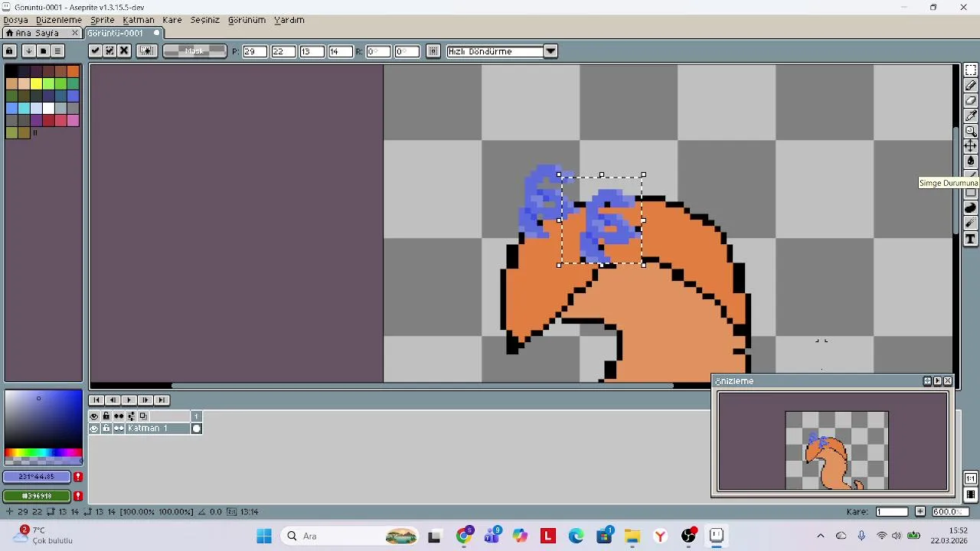Open the tile grid settings icon
Image resolution: width=980 pixels, height=551 pixels.
433,51
